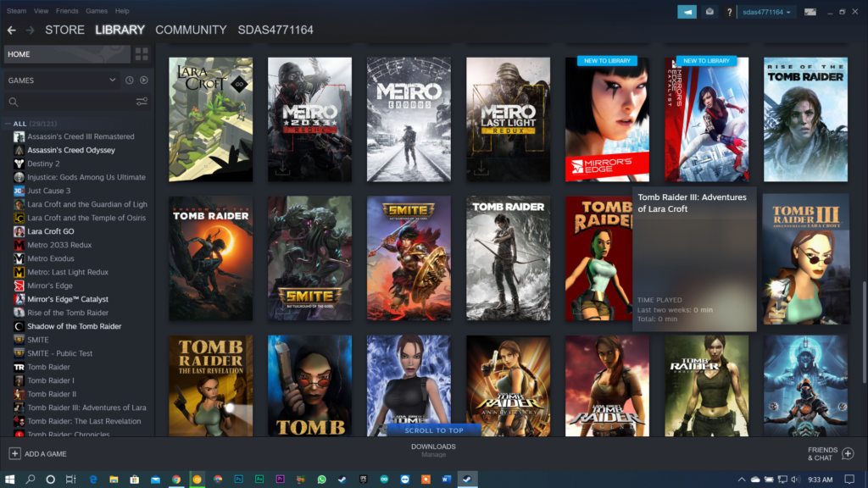Switch to collections grid view icon
The image size is (868, 488).
142,54
